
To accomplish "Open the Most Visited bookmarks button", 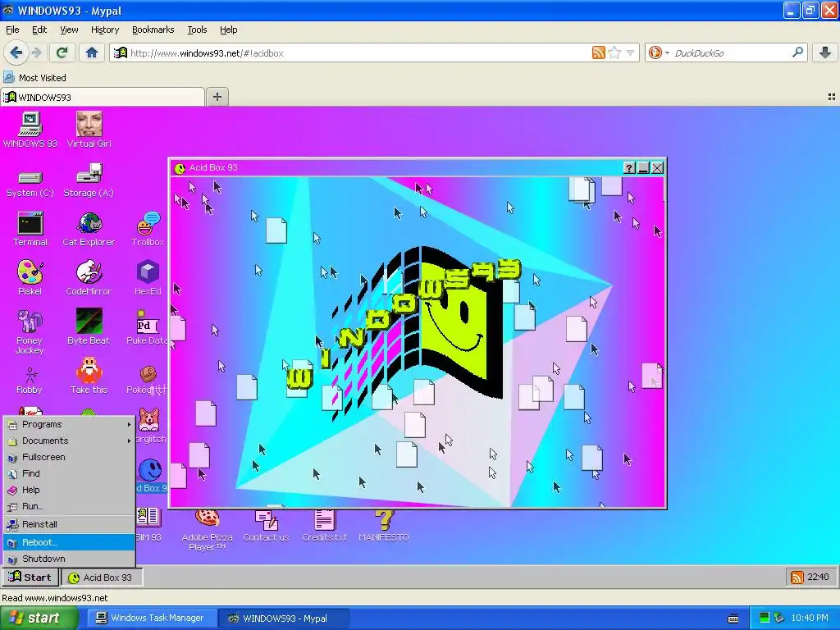I will coord(35,78).
